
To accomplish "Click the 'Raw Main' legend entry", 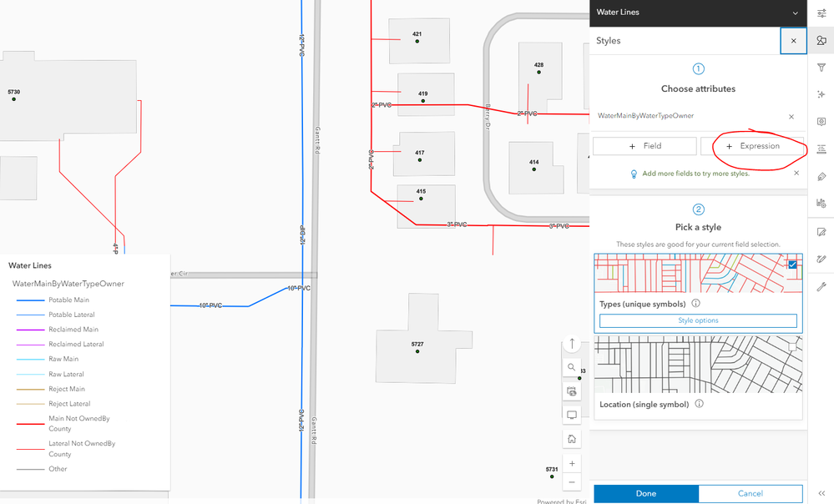I will (63, 359).
